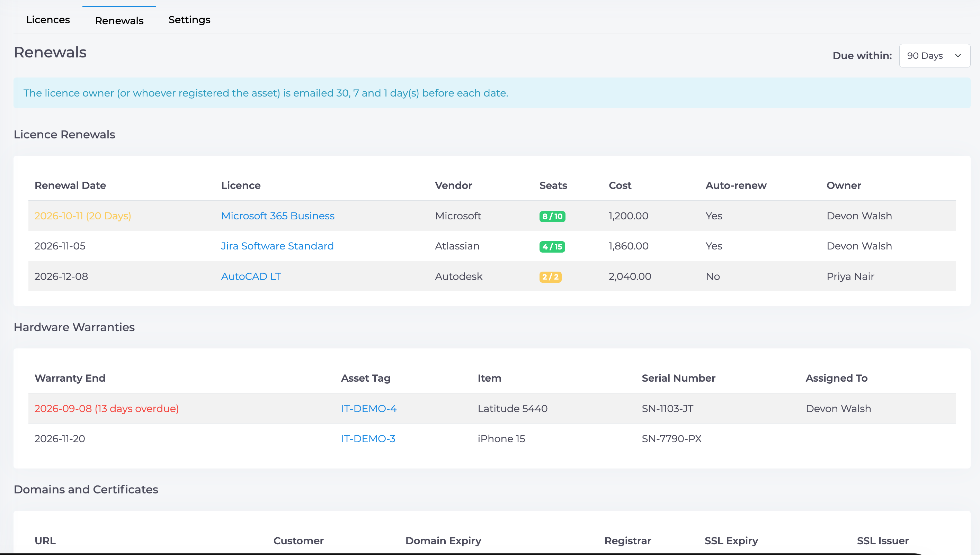The width and height of the screenshot is (980, 555).
Task: Click the 2026-11-20 warranty end date
Action: pos(60,438)
